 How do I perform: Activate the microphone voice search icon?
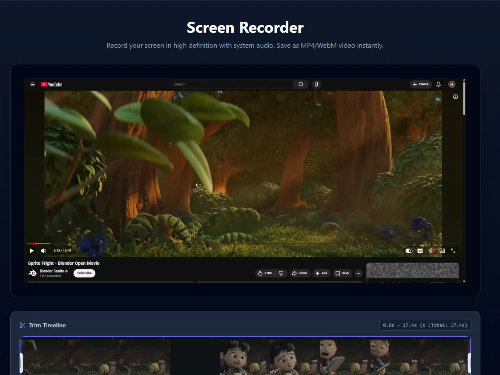(317, 84)
